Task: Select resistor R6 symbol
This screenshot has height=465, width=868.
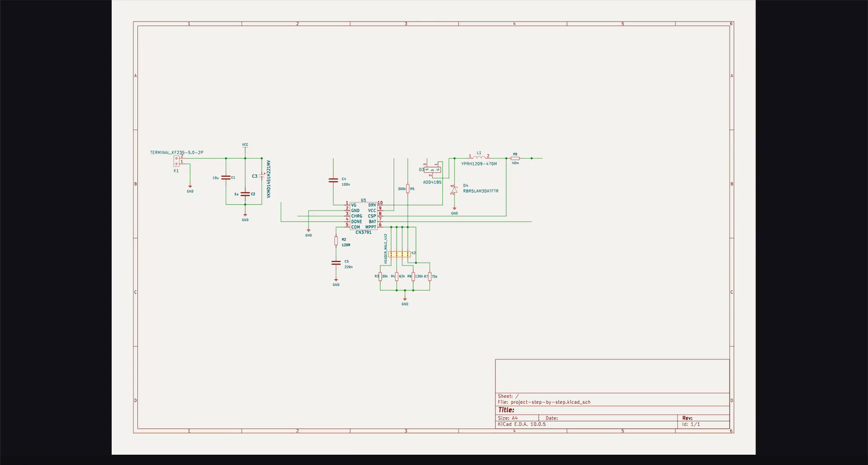Action: tap(413, 276)
